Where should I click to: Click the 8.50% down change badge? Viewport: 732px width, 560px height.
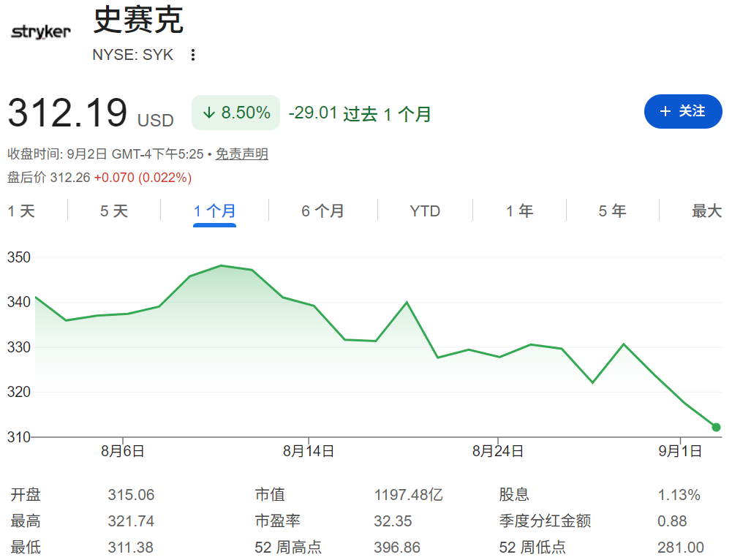[235, 113]
